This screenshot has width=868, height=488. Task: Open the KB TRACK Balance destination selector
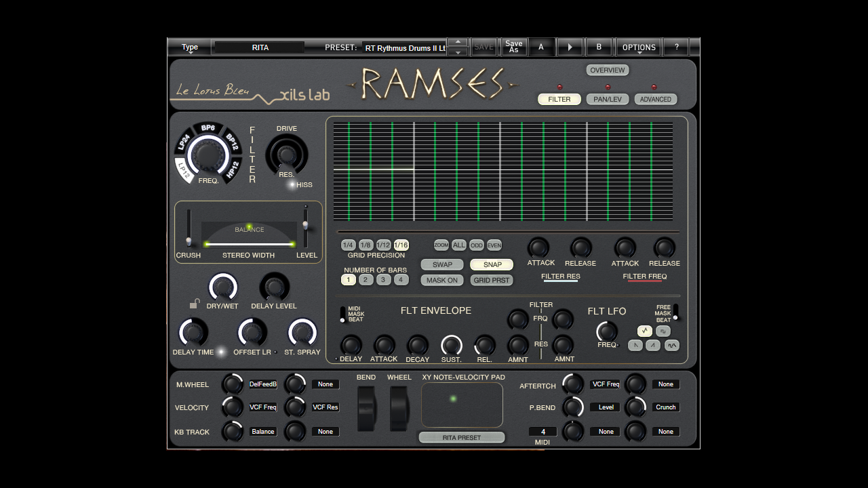[263, 432]
